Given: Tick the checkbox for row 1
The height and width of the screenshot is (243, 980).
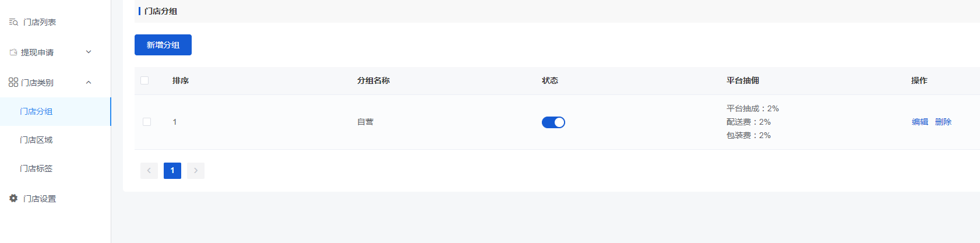Looking at the screenshot, I should [147, 122].
